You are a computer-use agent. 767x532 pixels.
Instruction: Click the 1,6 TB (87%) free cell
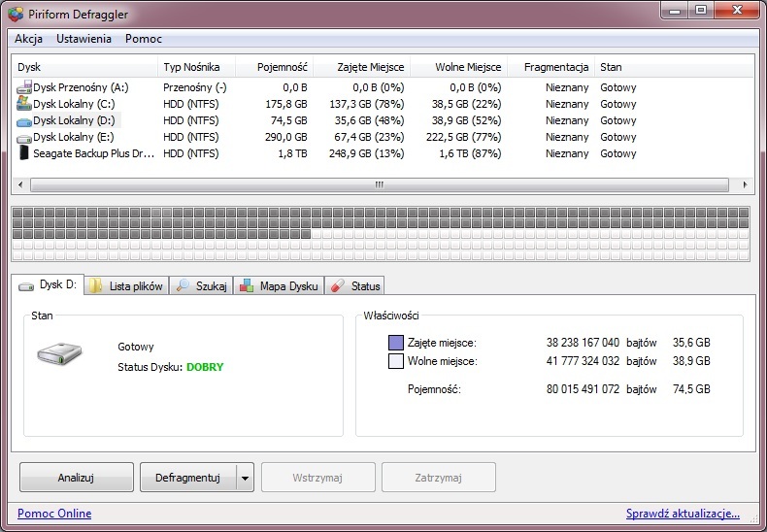pos(470,153)
